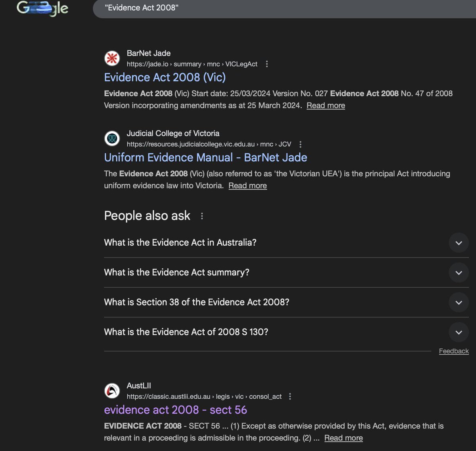Viewport: 476px width, 451px height.
Task: Click Read more under AustLII snippet
Action: click(x=344, y=438)
